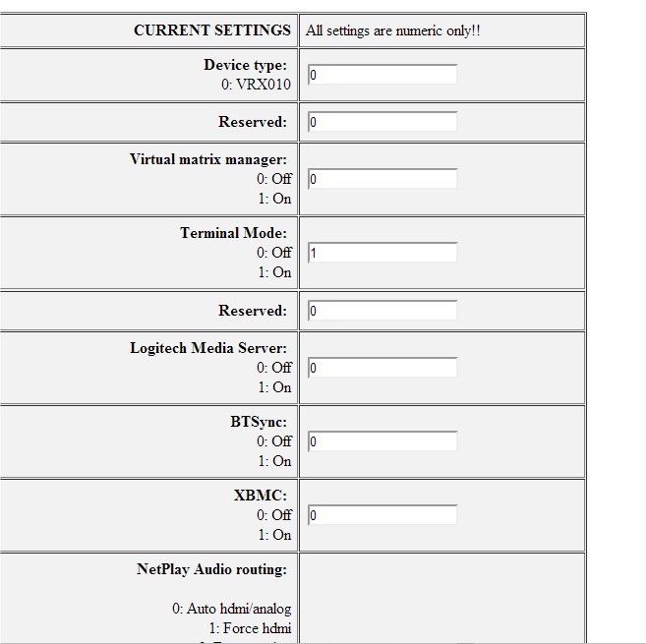Click the XBMC value field
Image resolution: width=646 pixels, height=644 pixels.
click(x=382, y=515)
